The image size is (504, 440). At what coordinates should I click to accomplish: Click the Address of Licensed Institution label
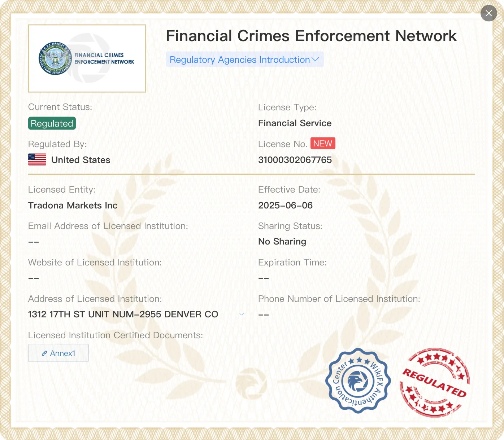[95, 299]
